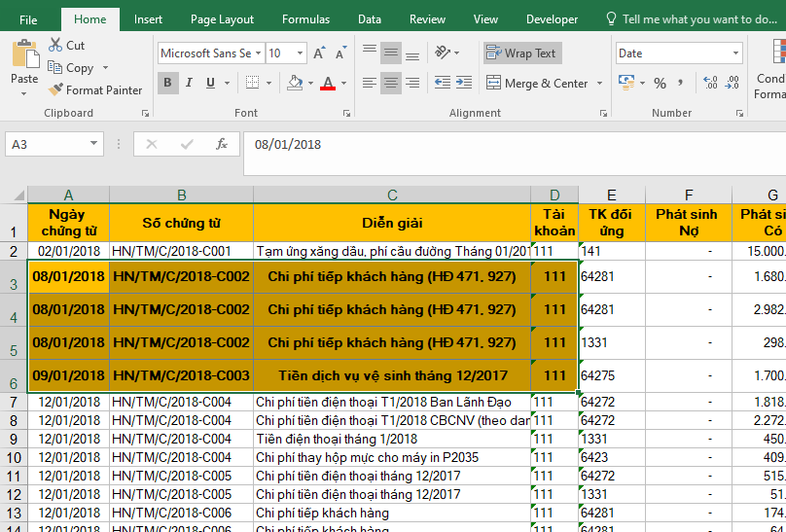The width and height of the screenshot is (786, 532).
Task: Toggle the Wrap Text option
Action: 522,53
